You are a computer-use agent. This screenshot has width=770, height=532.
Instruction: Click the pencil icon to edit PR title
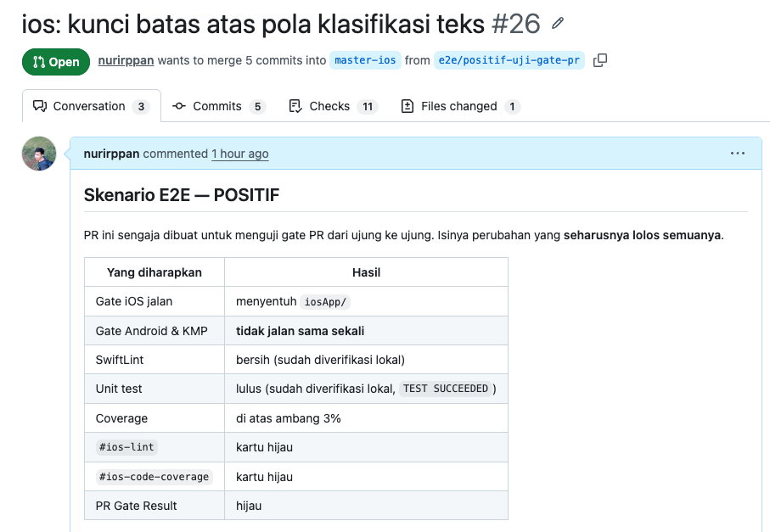tap(558, 23)
